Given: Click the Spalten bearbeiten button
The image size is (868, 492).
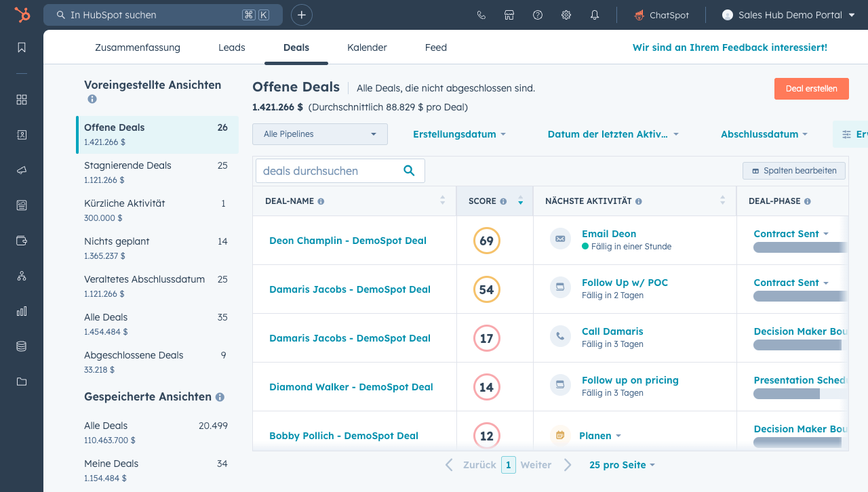Looking at the screenshot, I should (x=794, y=171).
